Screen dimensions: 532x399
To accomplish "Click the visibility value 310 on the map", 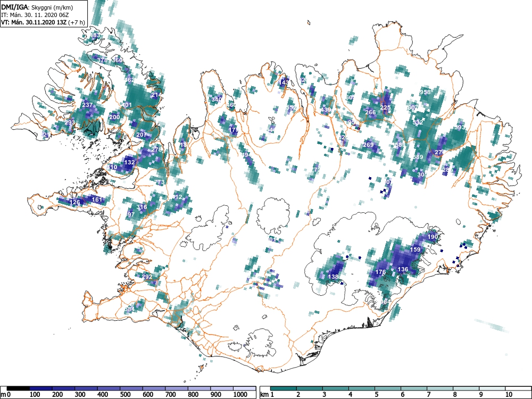I will 112,167.
